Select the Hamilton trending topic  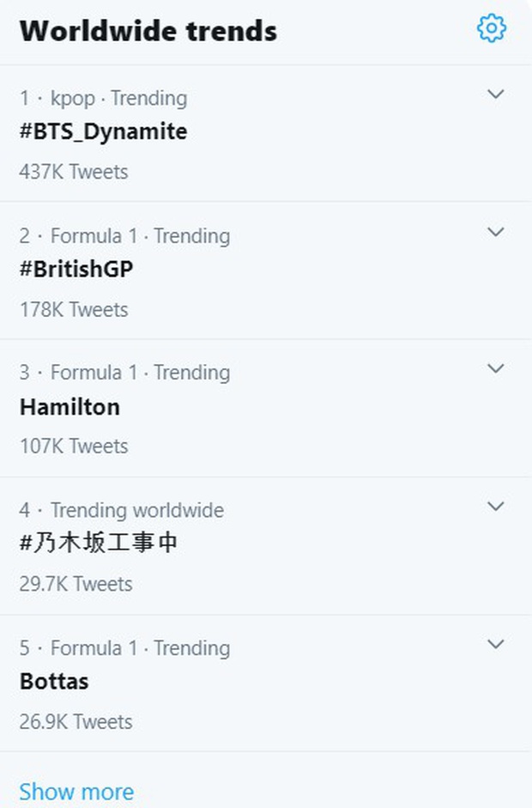pos(70,407)
